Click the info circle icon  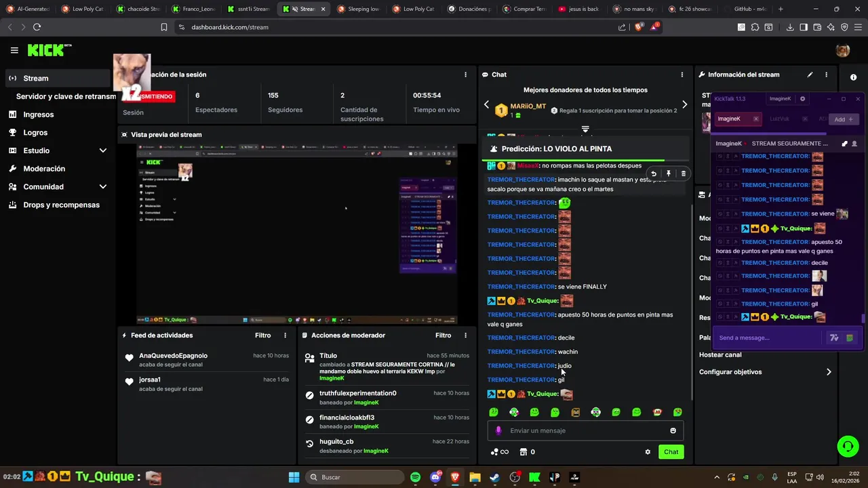click(853, 77)
